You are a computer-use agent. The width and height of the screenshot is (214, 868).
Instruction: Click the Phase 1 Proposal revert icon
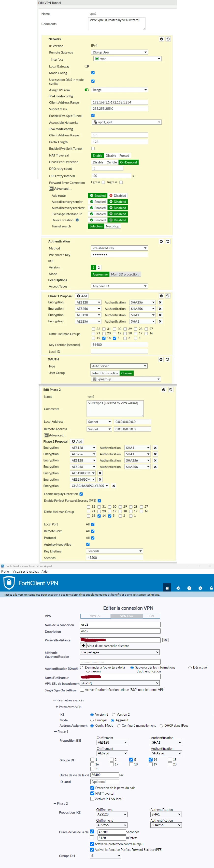tap(168, 296)
